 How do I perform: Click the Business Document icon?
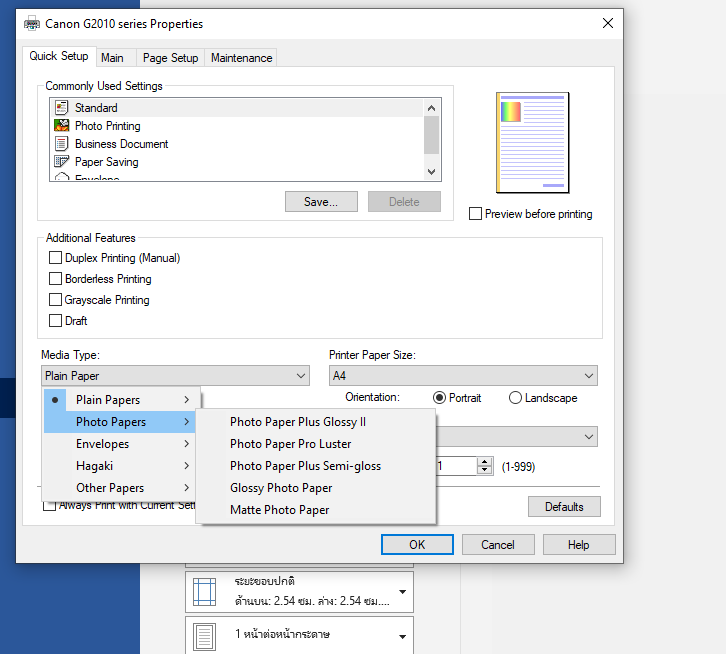tap(61, 144)
